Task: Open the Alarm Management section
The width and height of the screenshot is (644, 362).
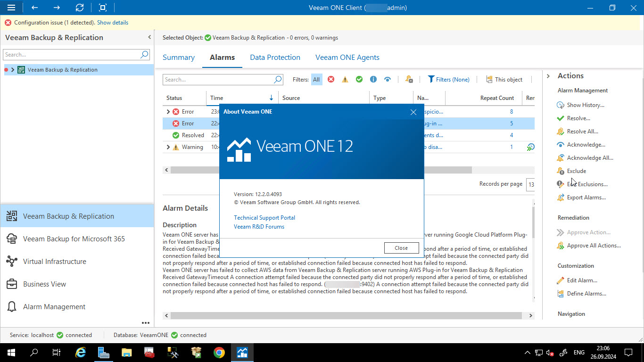Action: click(x=77, y=307)
